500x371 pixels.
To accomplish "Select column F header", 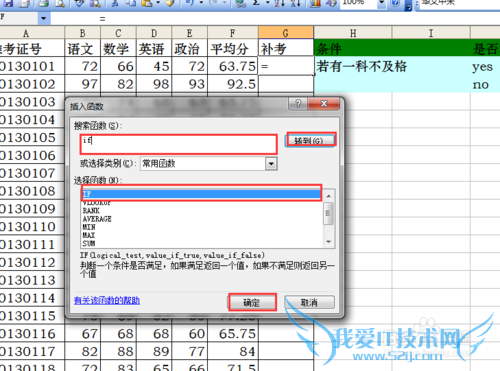I will coord(233,33).
